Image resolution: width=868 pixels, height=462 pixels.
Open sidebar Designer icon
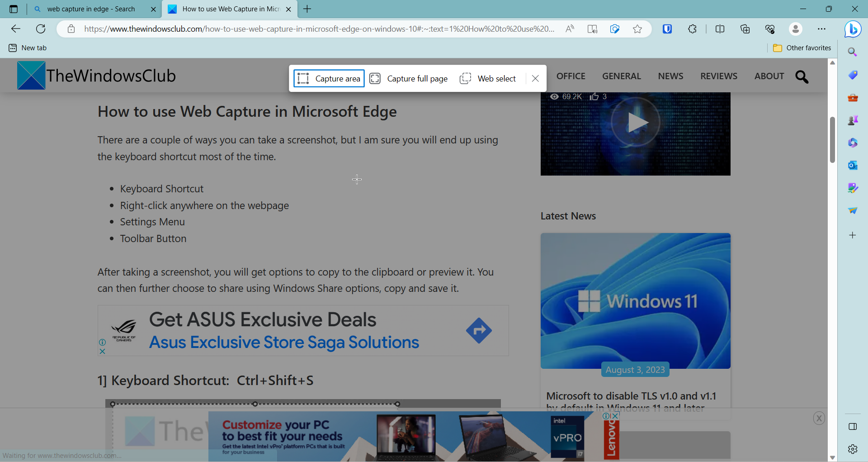pyautogui.click(x=853, y=188)
